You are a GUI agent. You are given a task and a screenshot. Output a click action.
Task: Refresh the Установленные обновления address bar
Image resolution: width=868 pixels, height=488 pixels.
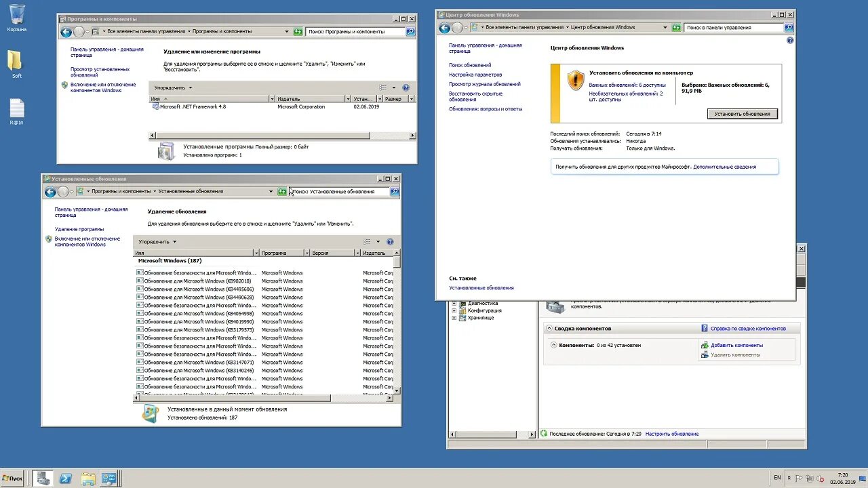click(x=282, y=191)
